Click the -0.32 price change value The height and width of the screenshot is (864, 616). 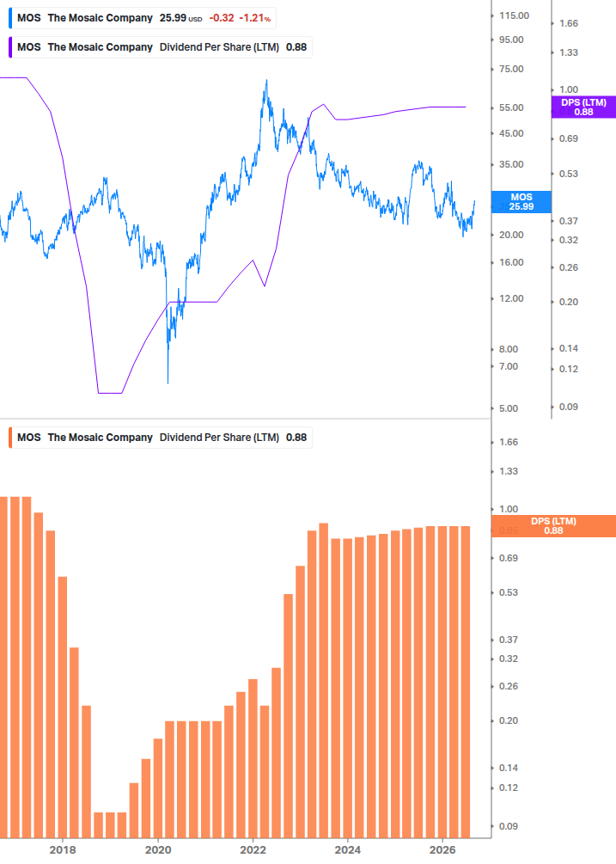click(x=222, y=18)
